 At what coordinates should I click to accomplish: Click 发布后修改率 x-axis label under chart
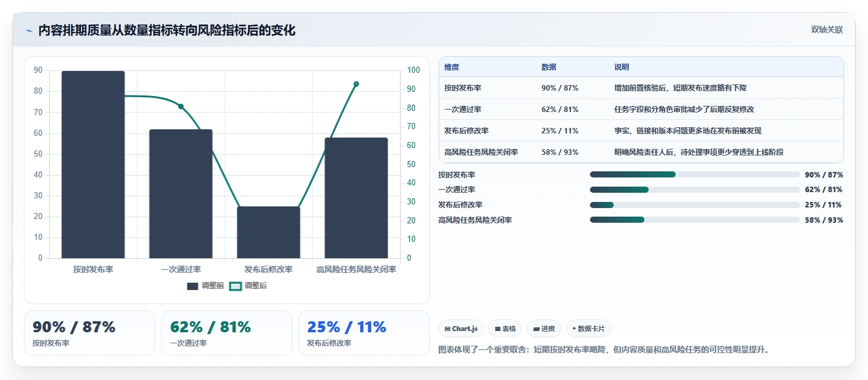pyautogui.click(x=268, y=269)
